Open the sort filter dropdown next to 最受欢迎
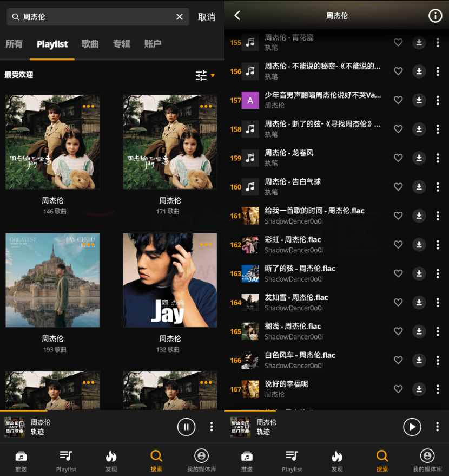 coord(205,75)
